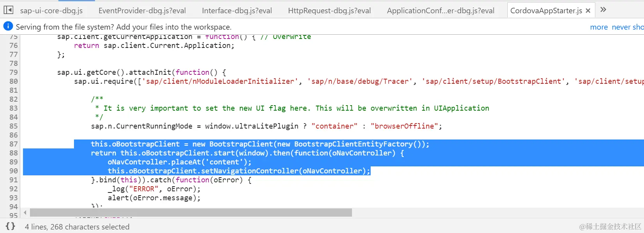Image resolution: width=644 pixels, height=233 pixels.
Task: Close the CordovaAppStarter.js tab
Action: pos(588,11)
